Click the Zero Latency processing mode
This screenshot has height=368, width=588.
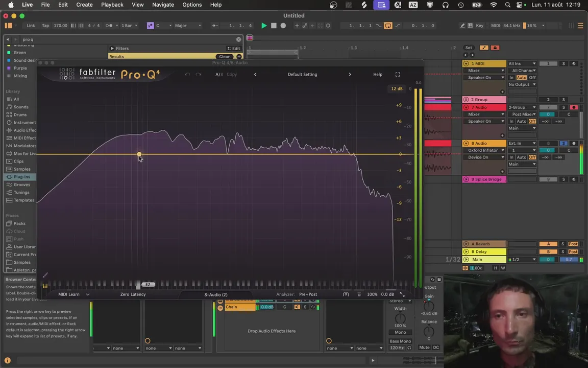133,294
